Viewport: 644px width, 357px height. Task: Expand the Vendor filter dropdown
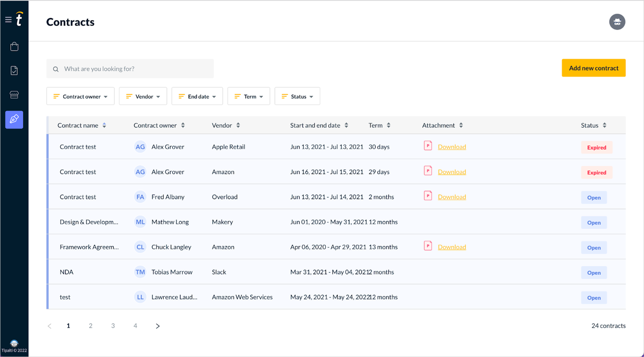143,96
